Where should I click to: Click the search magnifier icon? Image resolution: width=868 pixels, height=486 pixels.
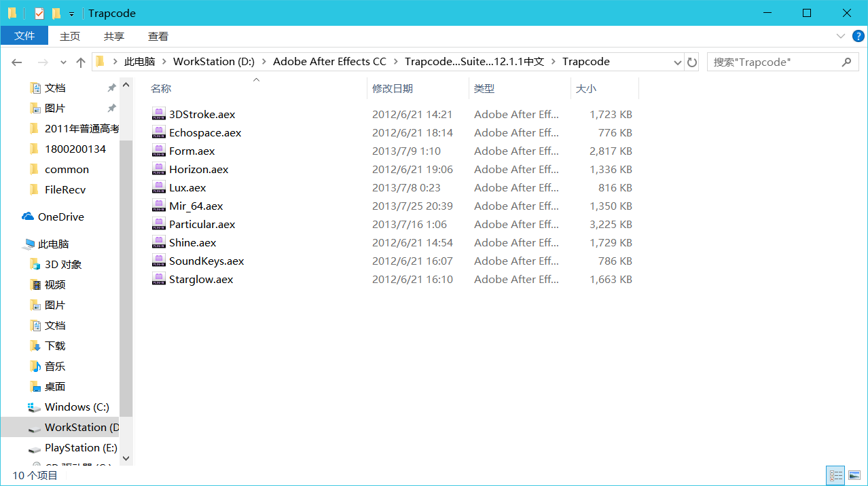point(846,62)
